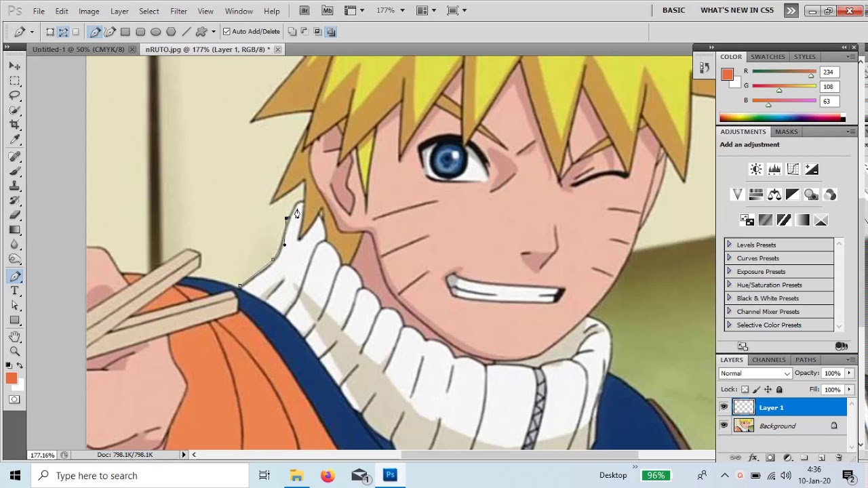This screenshot has height=488, width=868.
Task: Hide Layer 1 visibility eye
Action: point(724,407)
